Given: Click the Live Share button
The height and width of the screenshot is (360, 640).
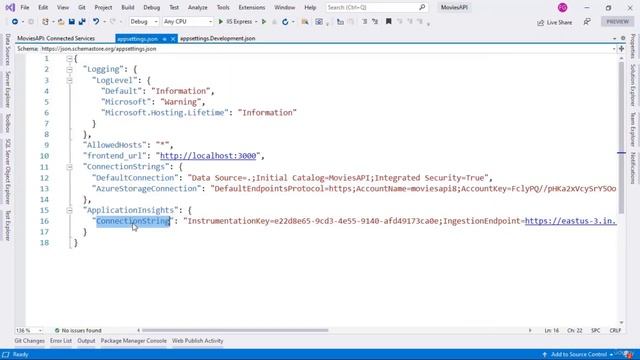Looking at the screenshot, I should point(554,22).
